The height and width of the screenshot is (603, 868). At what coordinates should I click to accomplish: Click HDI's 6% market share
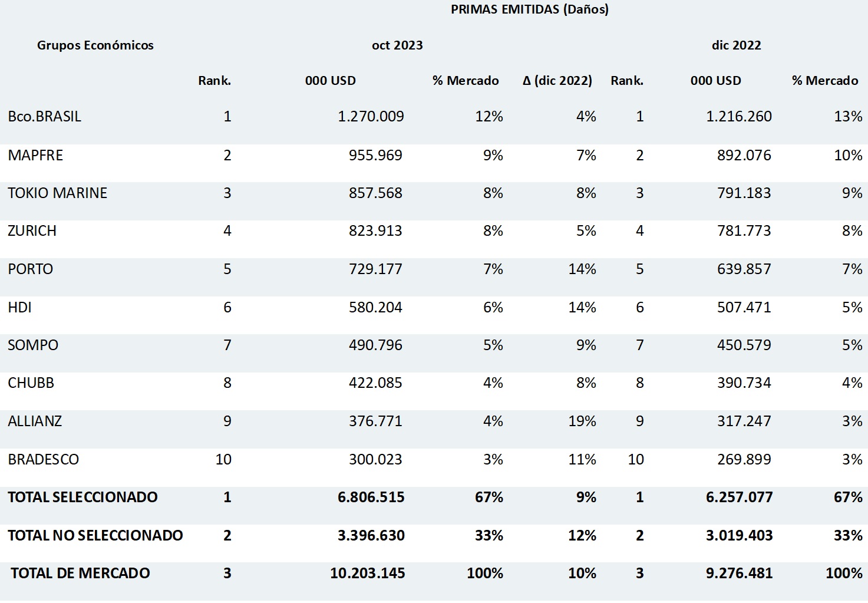[493, 308]
